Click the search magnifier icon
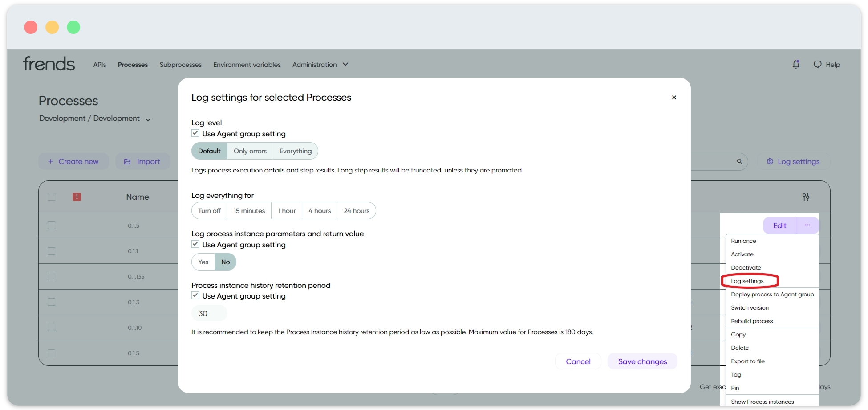The height and width of the screenshot is (410, 868). [739, 161]
